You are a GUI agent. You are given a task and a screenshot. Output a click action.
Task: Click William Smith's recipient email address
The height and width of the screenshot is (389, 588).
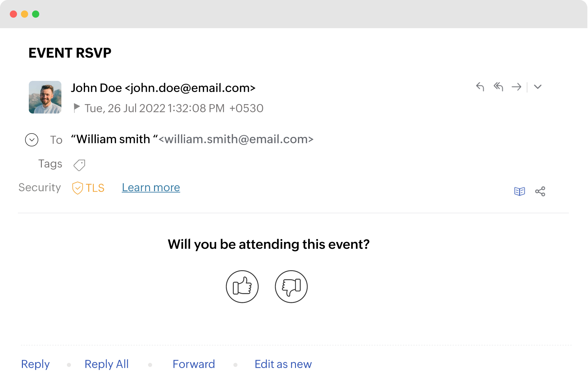(x=236, y=139)
